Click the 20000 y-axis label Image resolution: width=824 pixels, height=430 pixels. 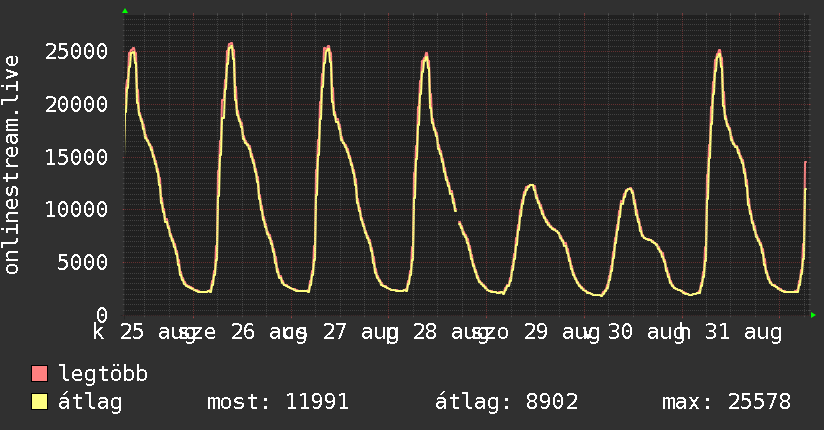pyautogui.click(x=76, y=104)
